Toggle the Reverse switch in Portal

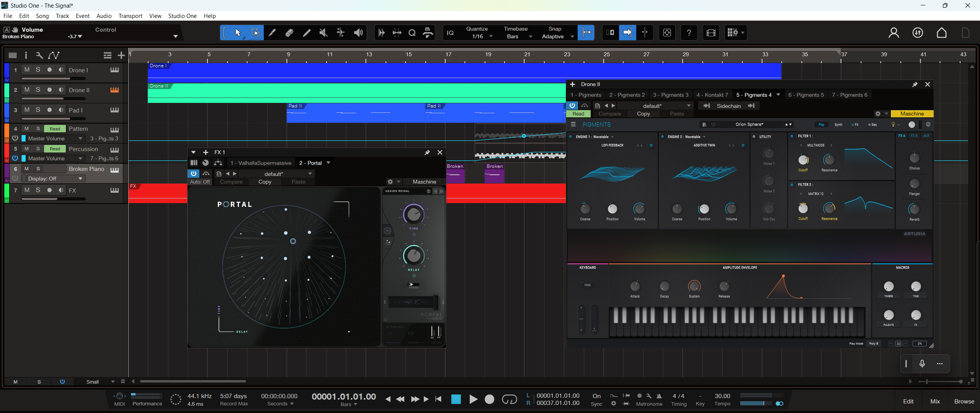click(413, 285)
